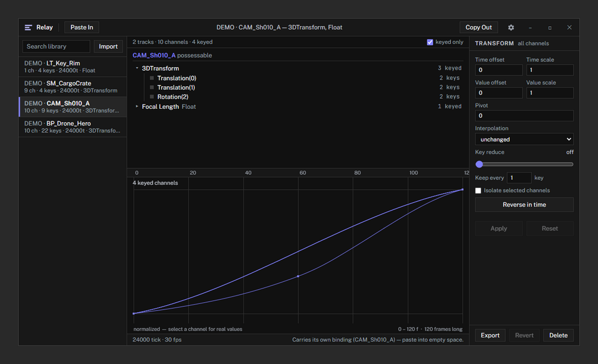Image resolution: width=598 pixels, height=364 pixels.
Task: Maximize the Relay window
Action: 550,27
